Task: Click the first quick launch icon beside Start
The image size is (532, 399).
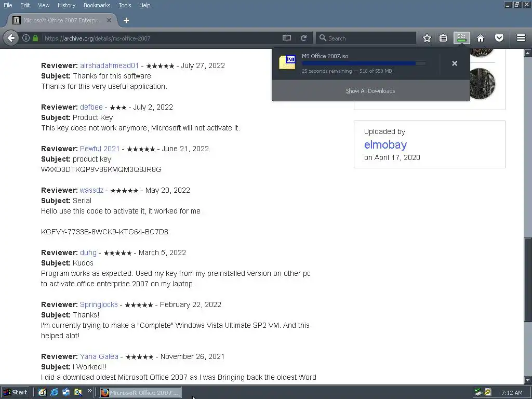Action: pyautogui.click(x=42, y=392)
